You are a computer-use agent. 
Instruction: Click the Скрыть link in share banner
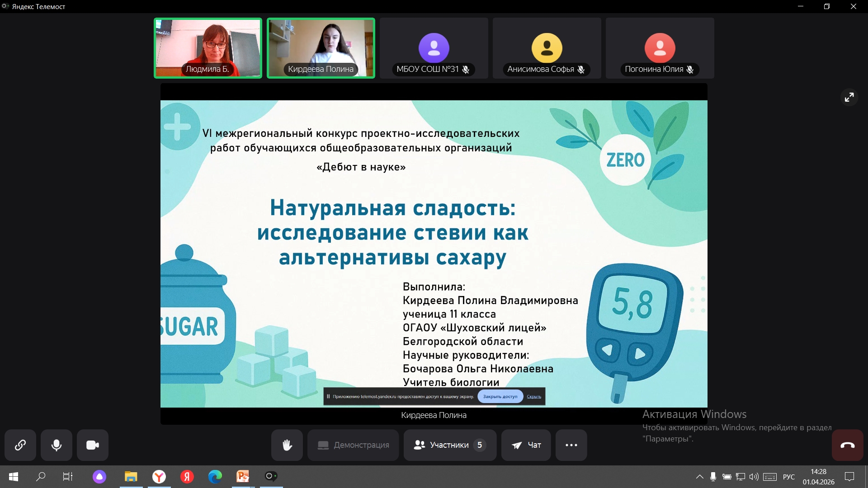[x=534, y=397]
